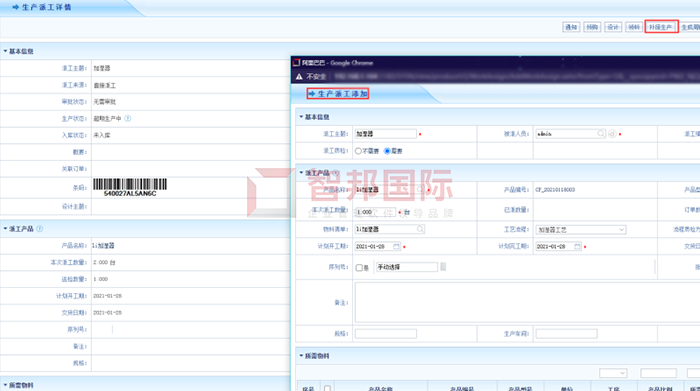700x391 pixels.
Task: Click the 生成 button at the toolbar's end
Action: (x=690, y=27)
